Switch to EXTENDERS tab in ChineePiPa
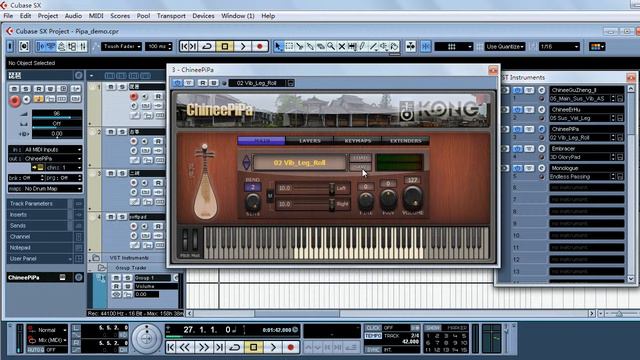 405,141
